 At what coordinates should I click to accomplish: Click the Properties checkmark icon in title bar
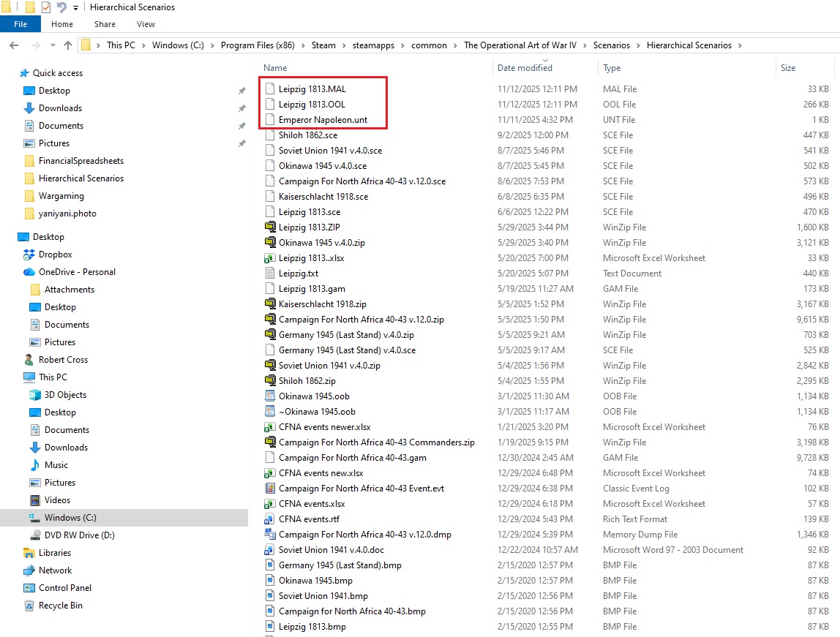click(x=46, y=7)
